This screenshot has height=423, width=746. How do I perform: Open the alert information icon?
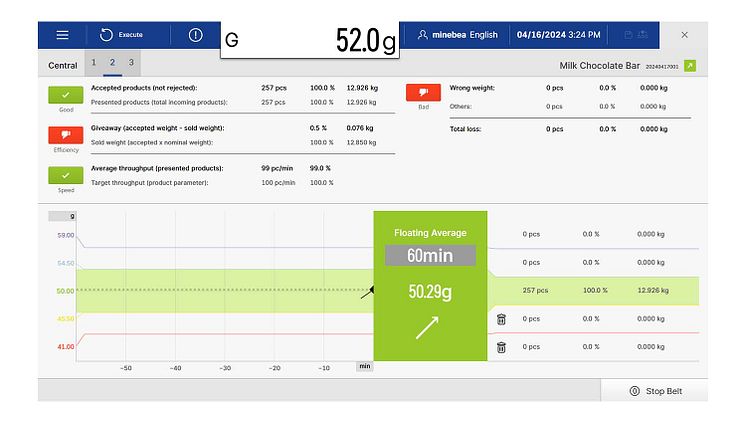(195, 35)
